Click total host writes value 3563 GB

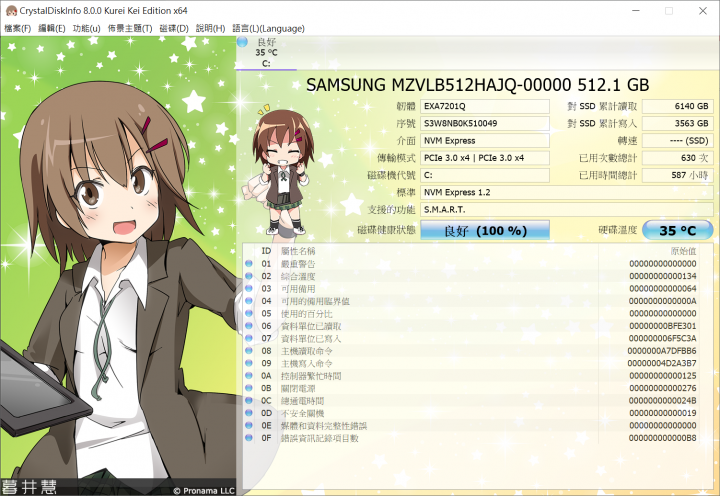(677, 123)
